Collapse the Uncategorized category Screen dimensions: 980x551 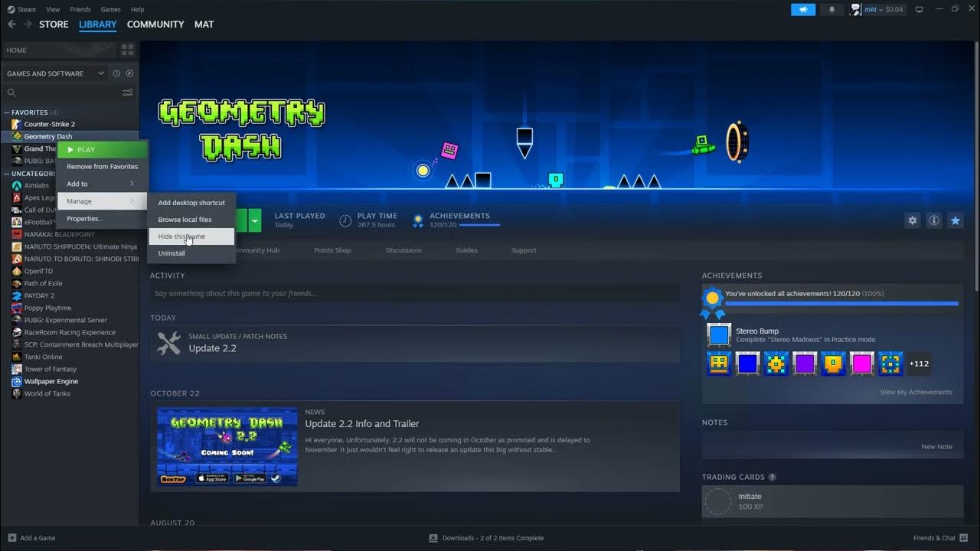[x=7, y=174]
